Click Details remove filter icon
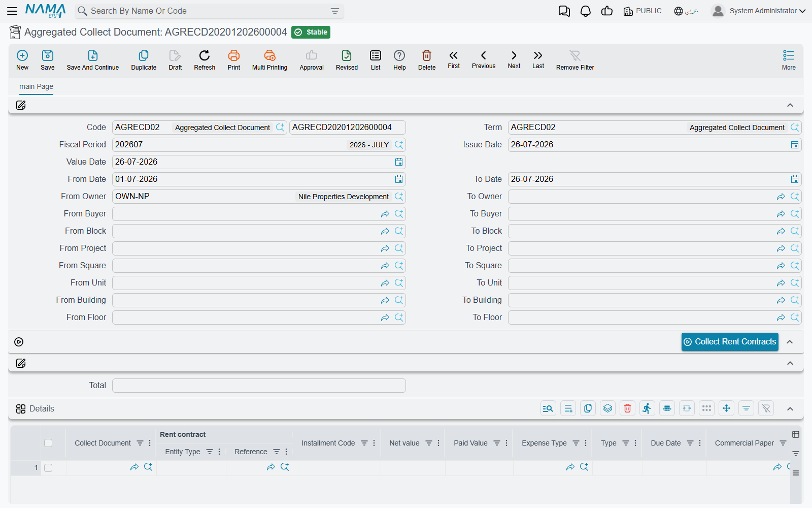 (766, 408)
